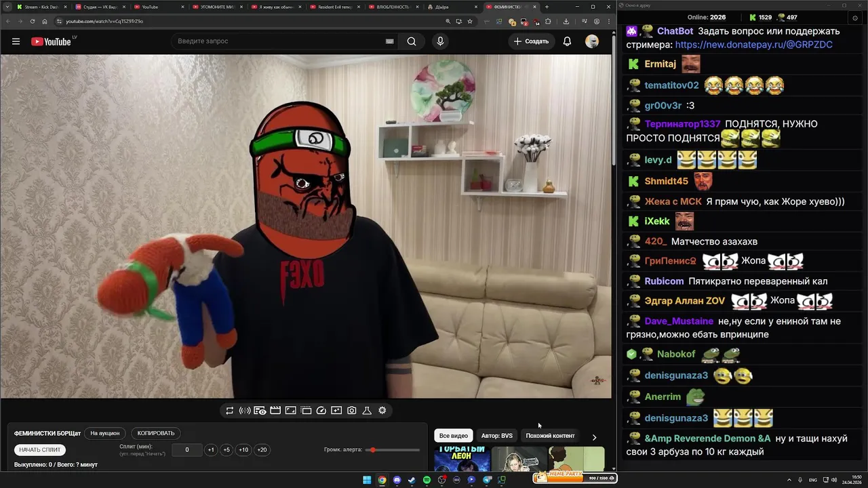Click the chat window settings icon near Online
This screenshot has width=868, height=488.
[x=855, y=17]
